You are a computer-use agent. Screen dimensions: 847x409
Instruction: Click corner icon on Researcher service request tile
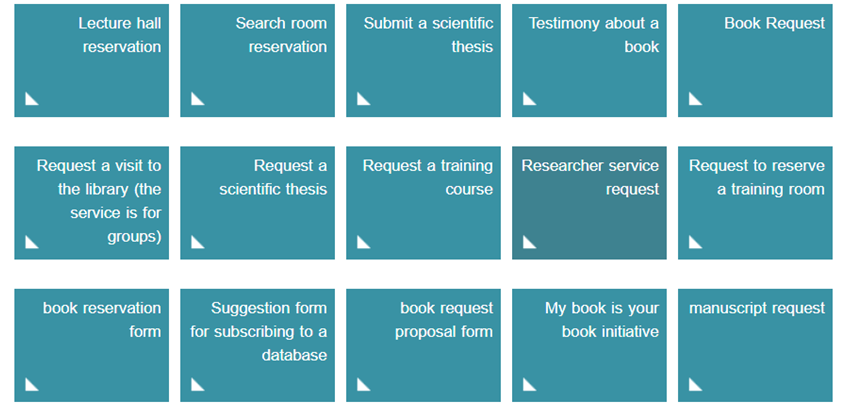click(x=530, y=241)
